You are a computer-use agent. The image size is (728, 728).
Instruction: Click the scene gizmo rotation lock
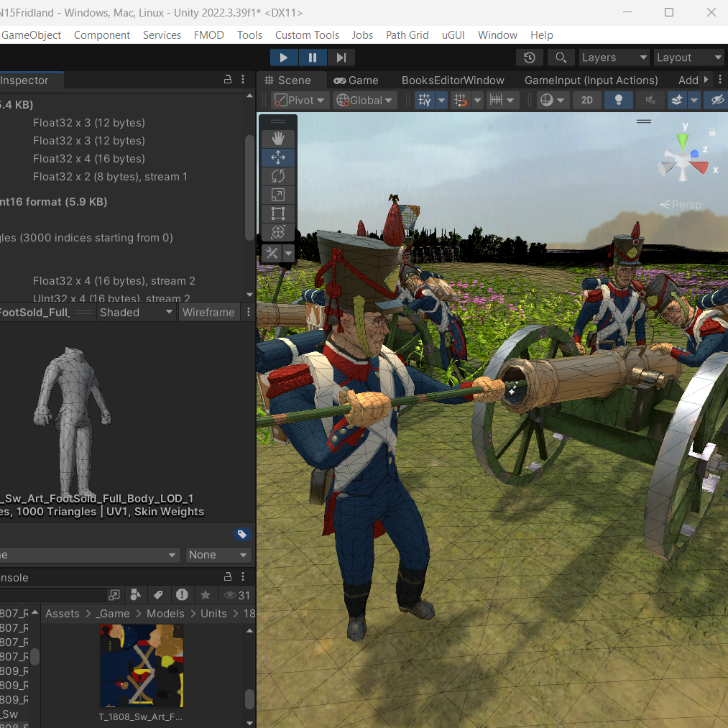(x=711, y=132)
